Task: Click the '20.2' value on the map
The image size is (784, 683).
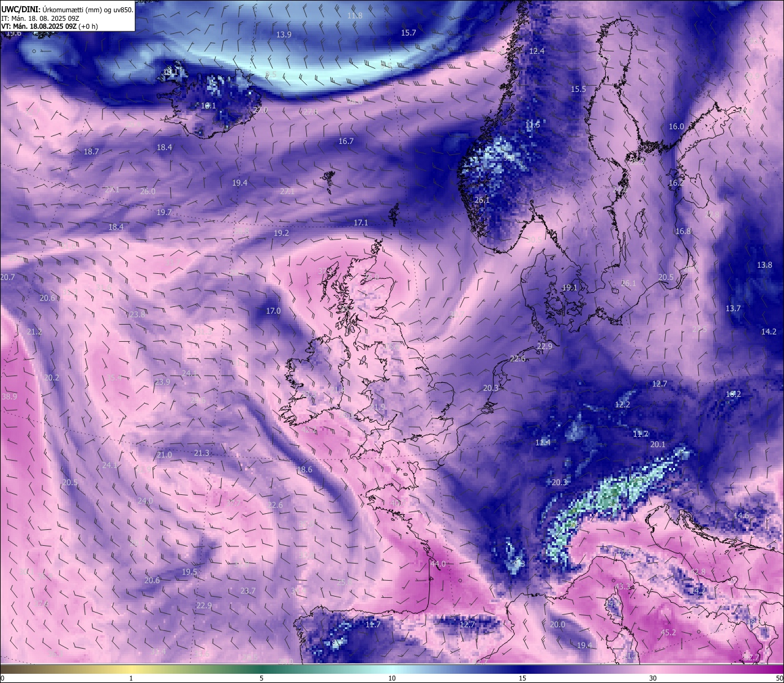Action: 51,377
